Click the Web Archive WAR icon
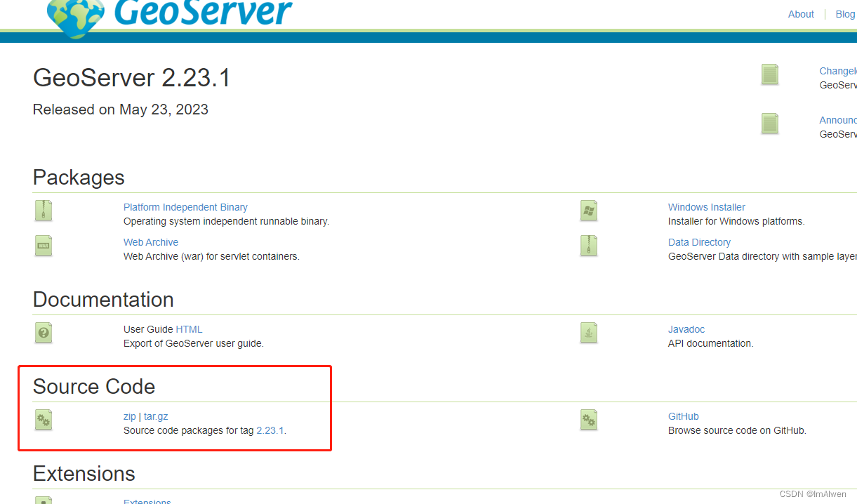This screenshot has height=504, width=857. 43,246
